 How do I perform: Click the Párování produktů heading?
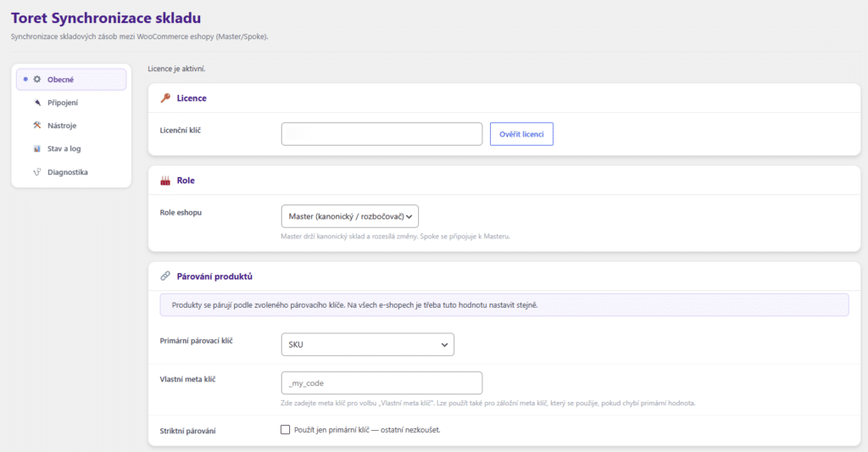point(214,276)
